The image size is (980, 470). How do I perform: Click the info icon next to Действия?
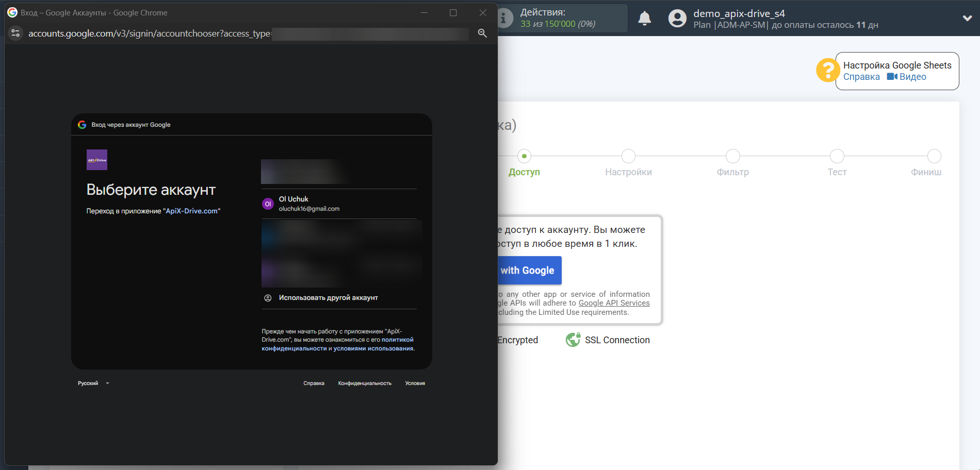click(x=505, y=19)
